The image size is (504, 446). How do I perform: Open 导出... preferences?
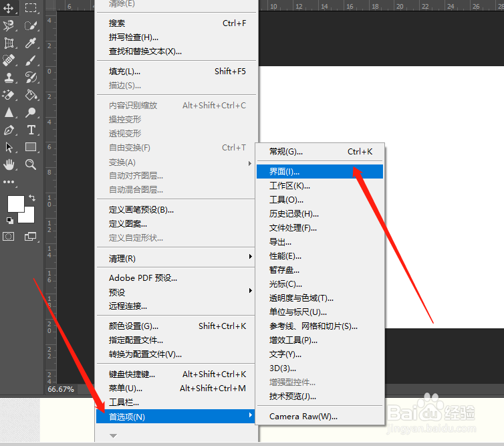(320, 242)
